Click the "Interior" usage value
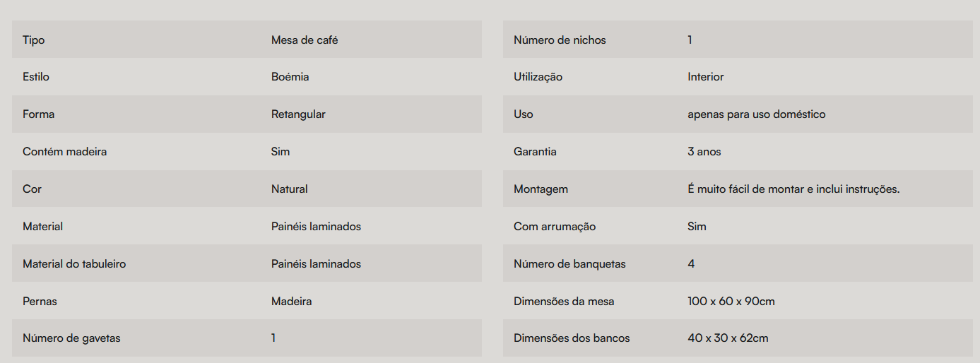 point(705,77)
